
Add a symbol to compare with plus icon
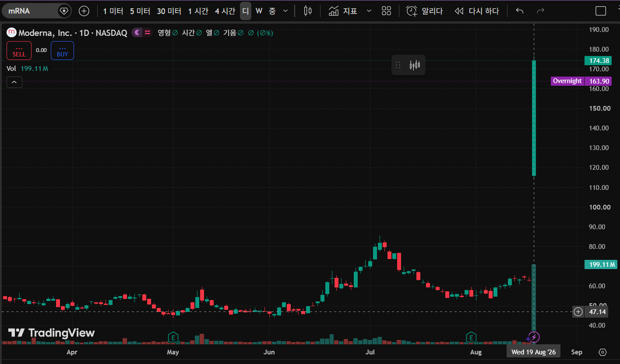[x=84, y=11]
